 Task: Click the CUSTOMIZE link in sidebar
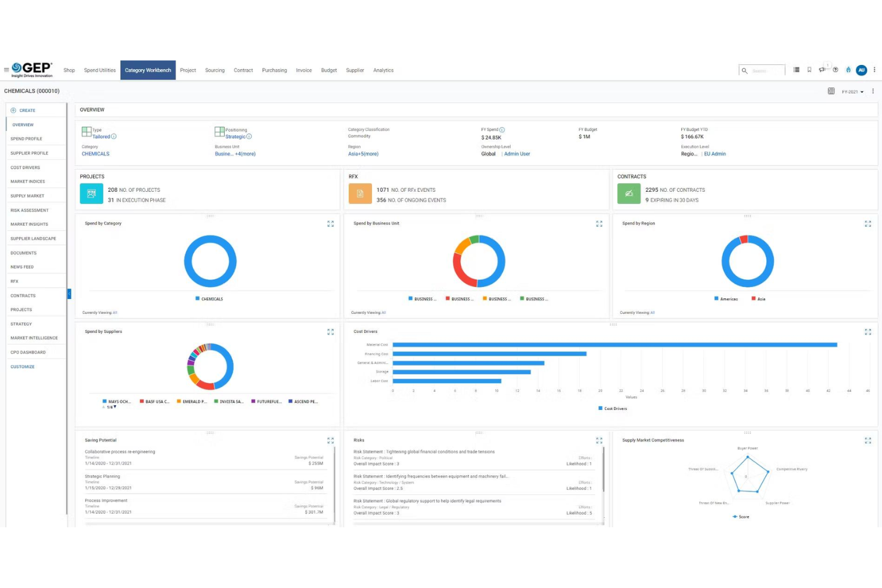[23, 367]
